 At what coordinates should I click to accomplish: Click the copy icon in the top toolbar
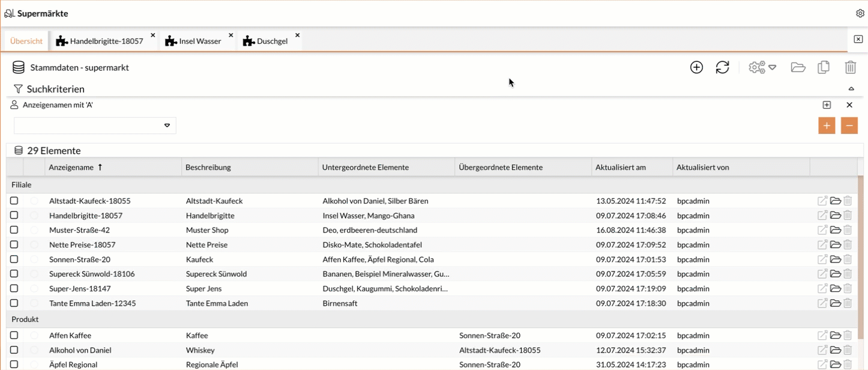(x=824, y=67)
